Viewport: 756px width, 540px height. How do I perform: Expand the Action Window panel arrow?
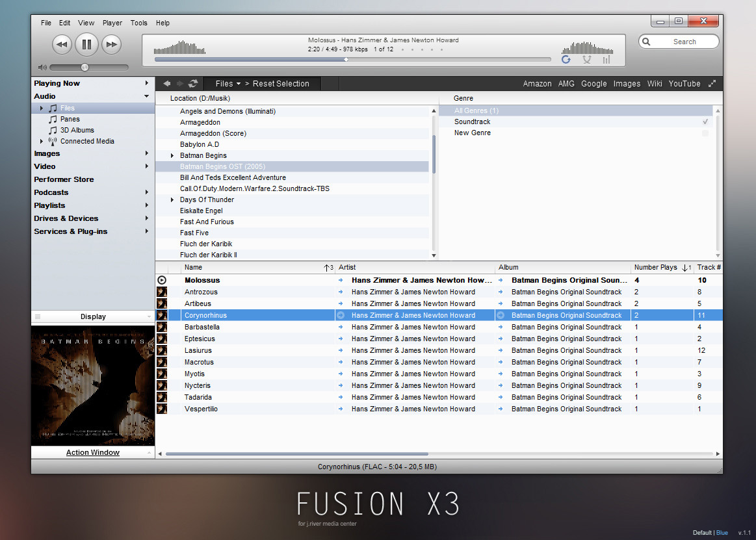(x=149, y=453)
